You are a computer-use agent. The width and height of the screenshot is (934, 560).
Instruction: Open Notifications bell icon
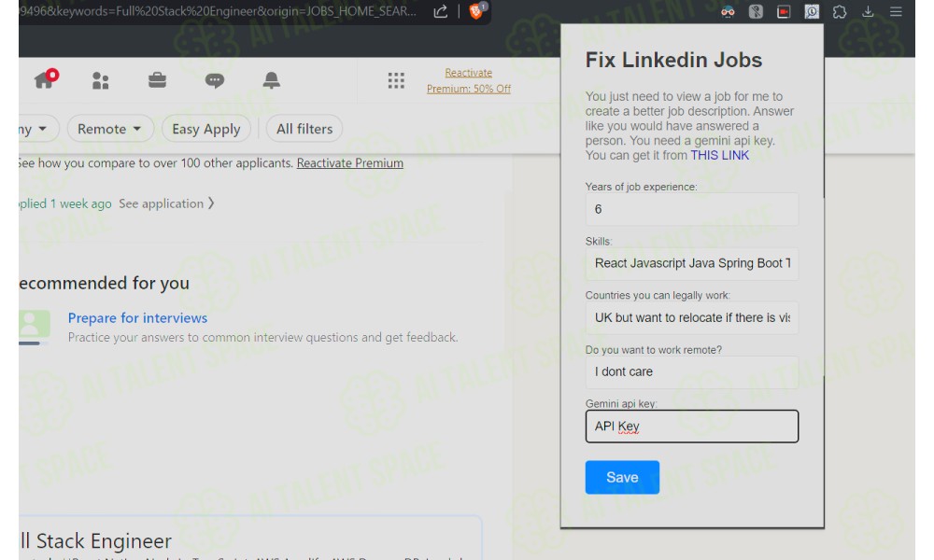tap(271, 79)
